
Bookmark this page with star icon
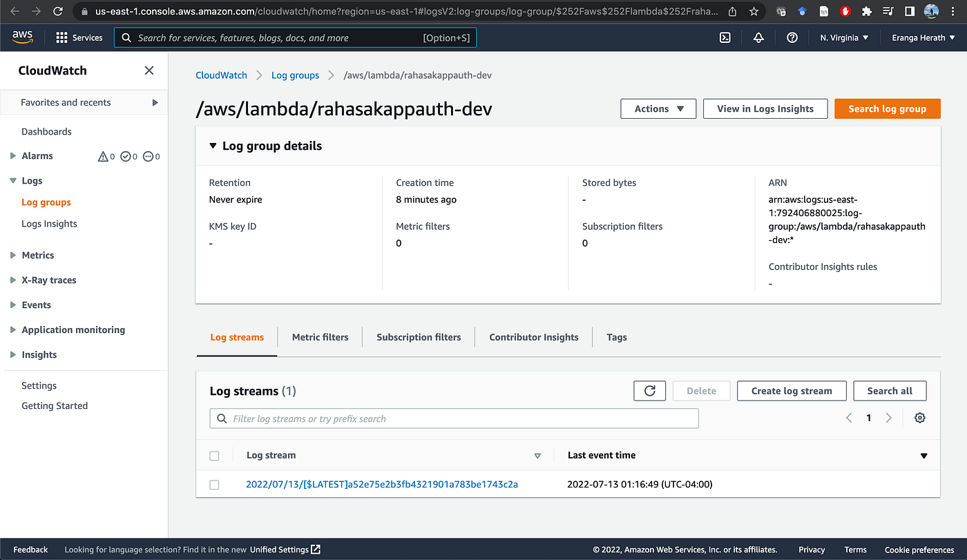tap(754, 12)
